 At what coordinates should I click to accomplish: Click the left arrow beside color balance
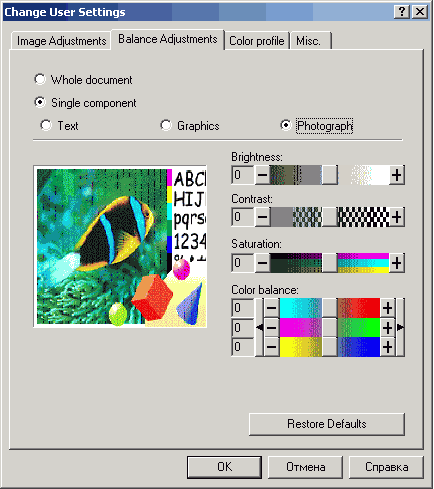[x=259, y=328]
